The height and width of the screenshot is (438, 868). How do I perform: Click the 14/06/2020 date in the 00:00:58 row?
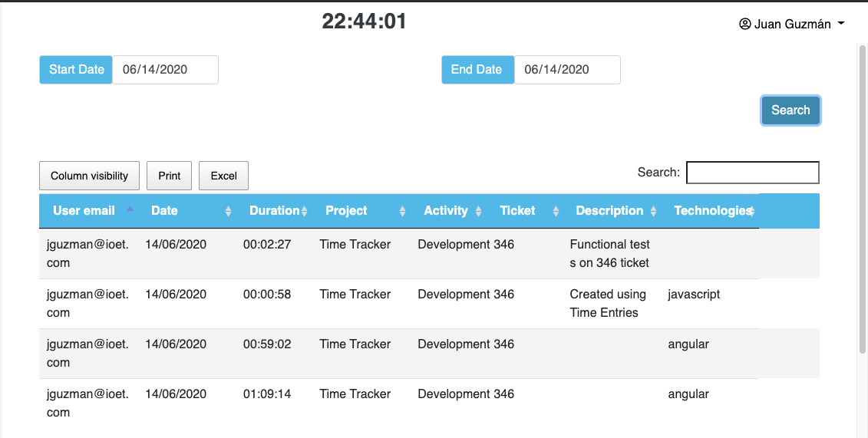[x=176, y=295]
